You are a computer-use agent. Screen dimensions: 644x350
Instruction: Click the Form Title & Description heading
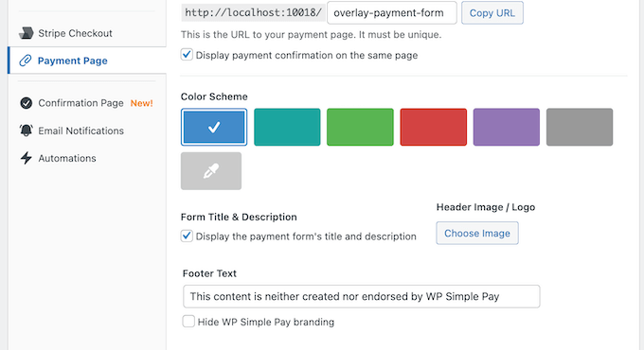click(239, 217)
